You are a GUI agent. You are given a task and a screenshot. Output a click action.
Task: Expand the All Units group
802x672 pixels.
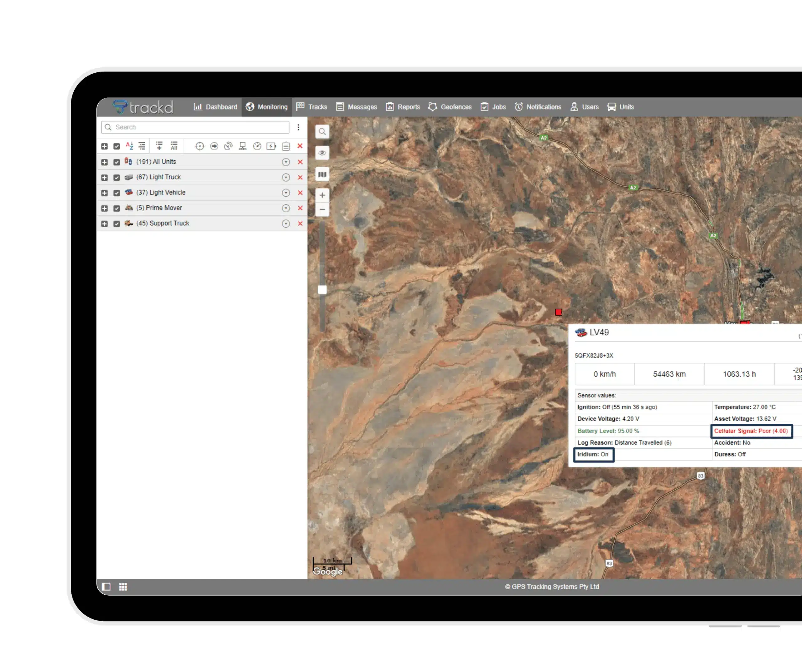(x=104, y=162)
